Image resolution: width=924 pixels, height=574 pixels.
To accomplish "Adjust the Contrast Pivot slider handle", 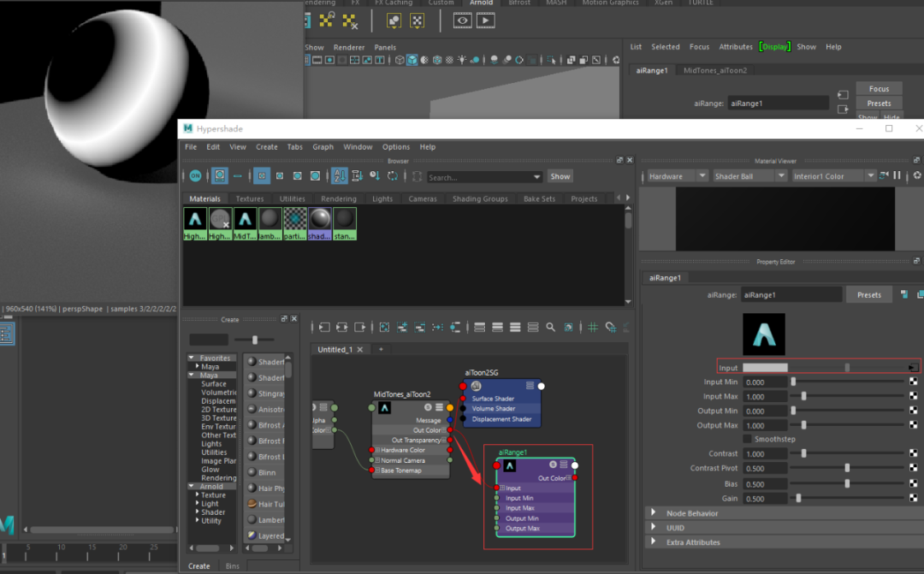I will [847, 468].
